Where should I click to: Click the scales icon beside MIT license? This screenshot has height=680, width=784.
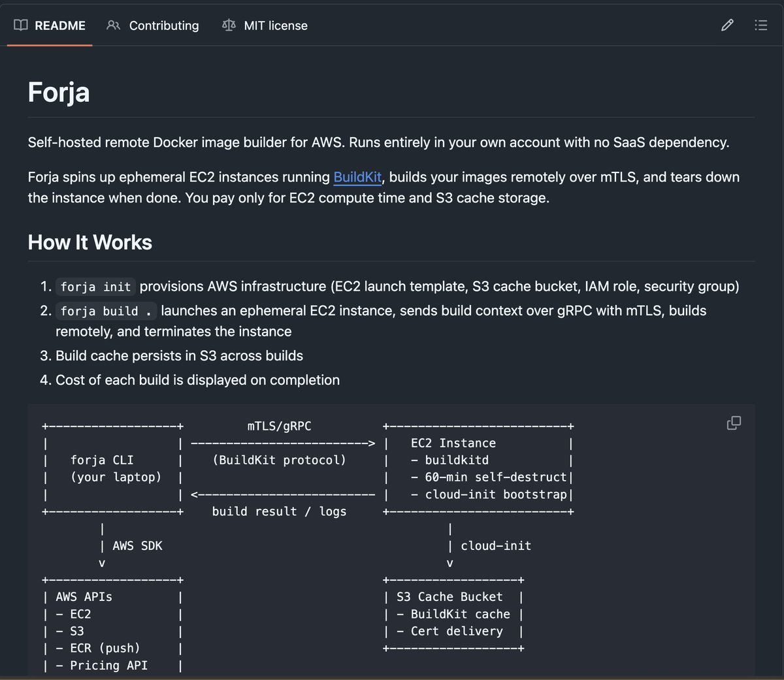click(x=229, y=25)
